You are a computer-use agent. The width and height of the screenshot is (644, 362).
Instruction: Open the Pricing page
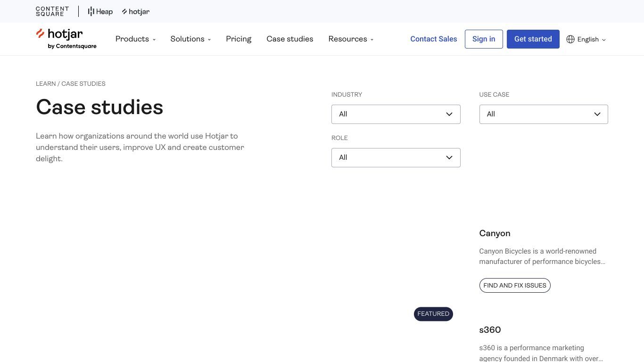[x=239, y=39]
